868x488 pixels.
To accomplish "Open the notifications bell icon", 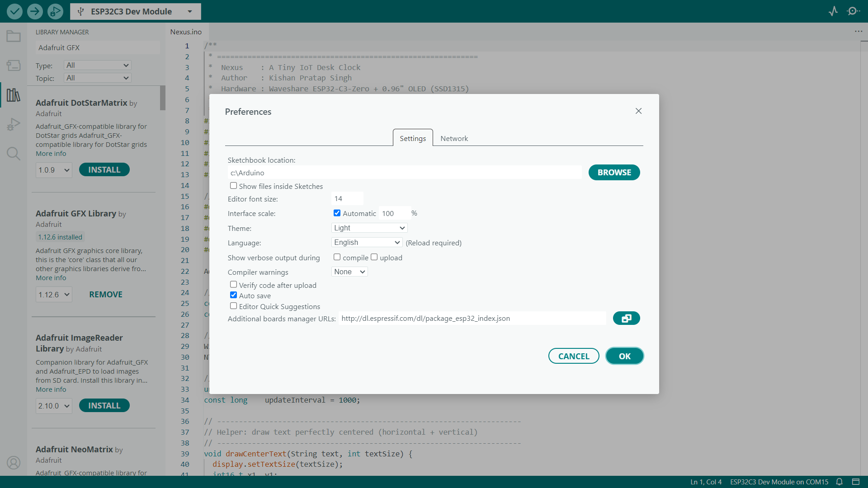I will coord(840,482).
